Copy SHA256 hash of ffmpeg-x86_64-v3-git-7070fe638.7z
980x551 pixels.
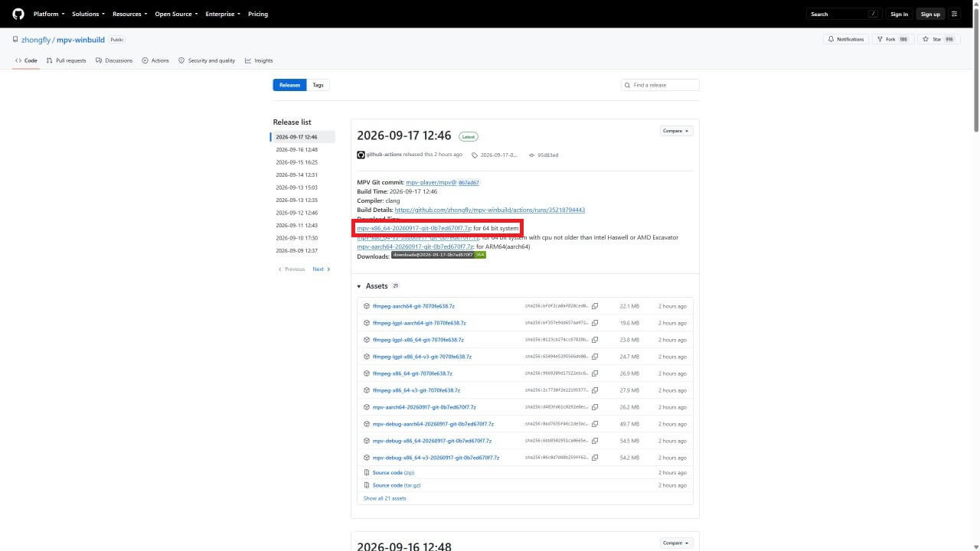pos(595,390)
